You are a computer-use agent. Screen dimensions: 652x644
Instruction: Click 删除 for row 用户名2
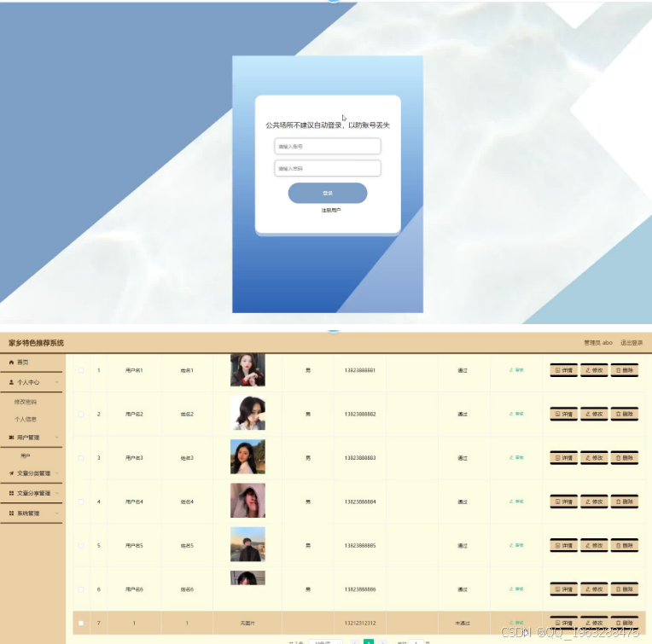625,415
